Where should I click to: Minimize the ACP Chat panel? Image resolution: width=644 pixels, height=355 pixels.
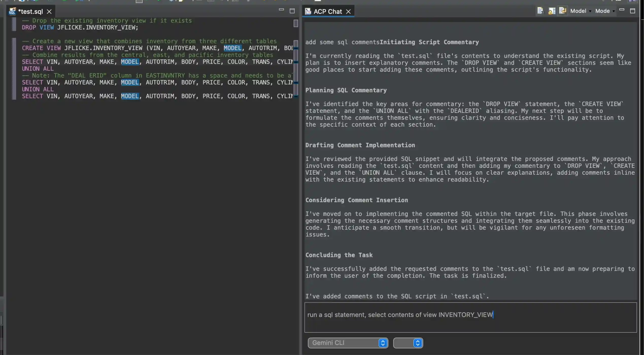click(621, 10)
